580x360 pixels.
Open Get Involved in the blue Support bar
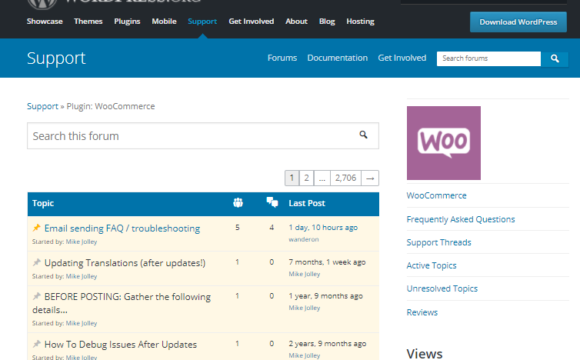(x=402, y=58)
